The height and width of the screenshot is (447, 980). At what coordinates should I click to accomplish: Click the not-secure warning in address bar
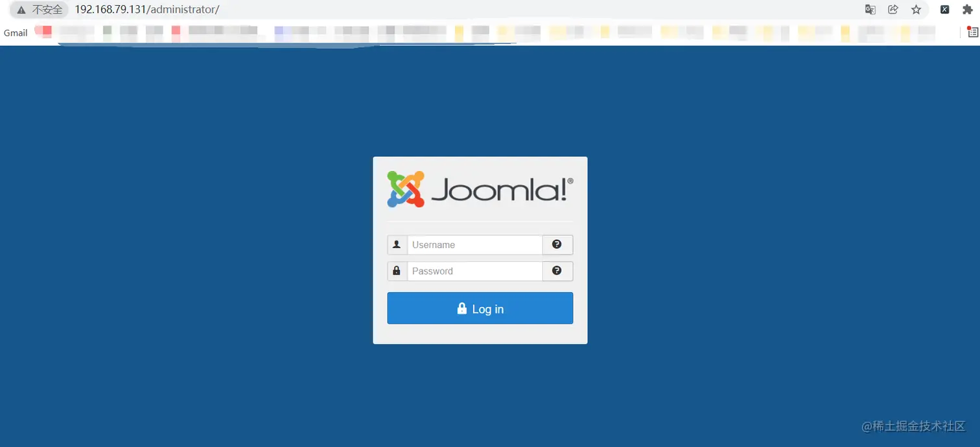39,10
